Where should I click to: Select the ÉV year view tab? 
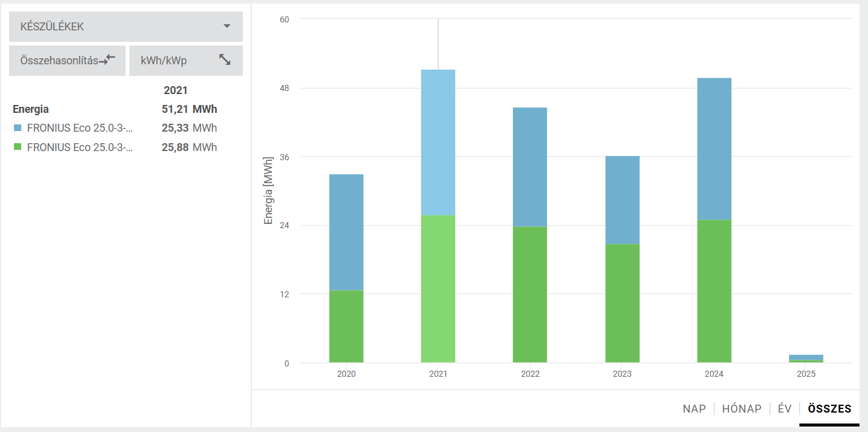(784, 408)
